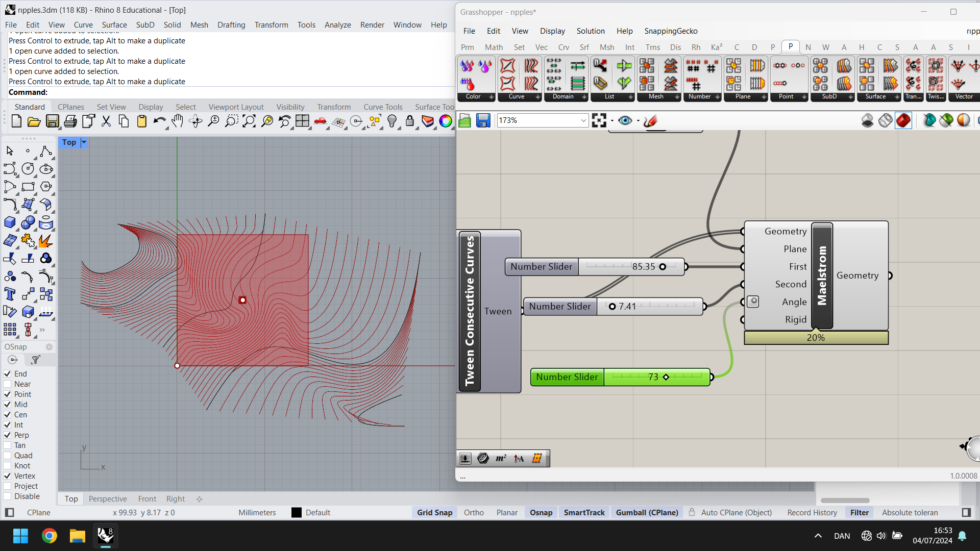Select the box solid tool in sidebar
Viewport: 980px width, 551px height.
click(10, 222)
